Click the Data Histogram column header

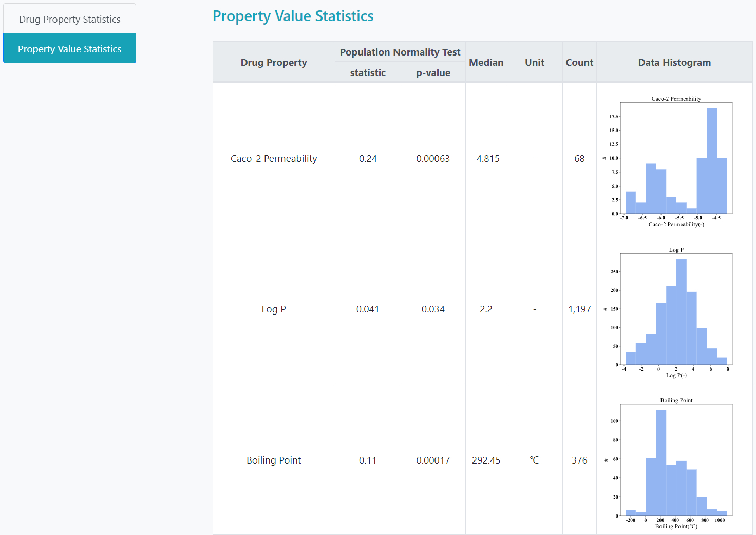tap(674, 62)
